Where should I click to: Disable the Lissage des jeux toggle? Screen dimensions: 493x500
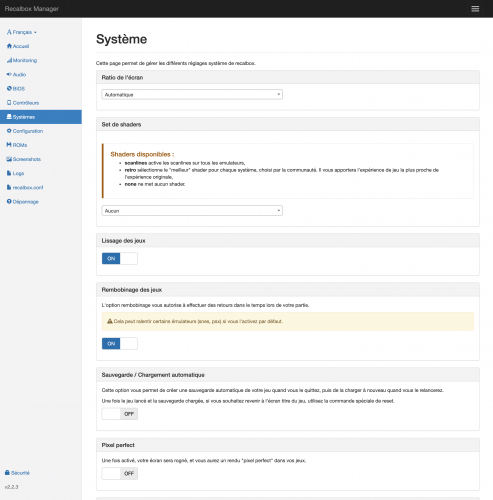click(x=120, y=259)
